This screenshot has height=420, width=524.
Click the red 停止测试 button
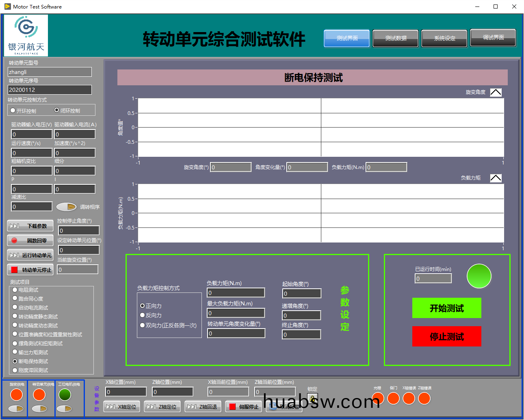(446, 336)
